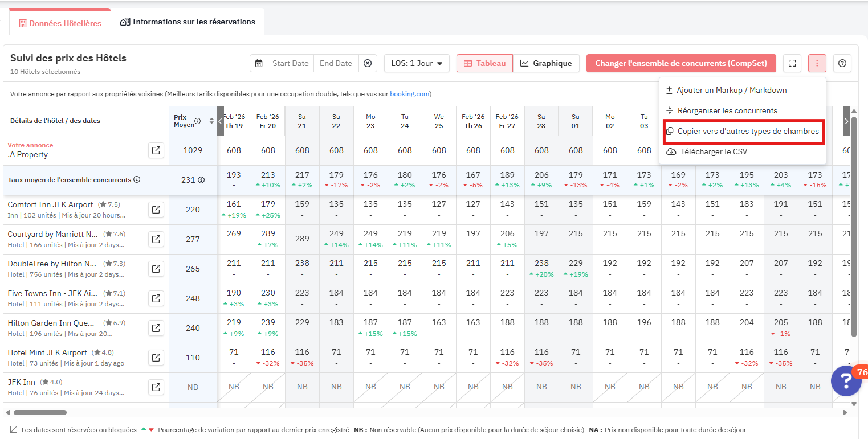
Task: Click the fullscreen expand icon
Action: [792, 63]
